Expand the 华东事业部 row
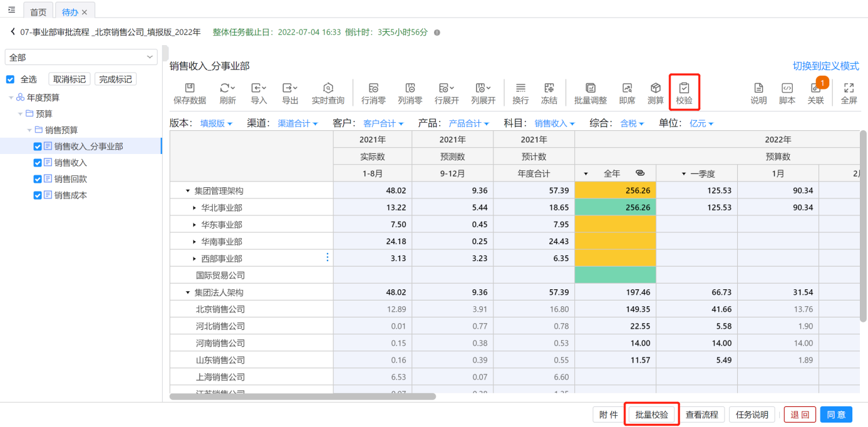868x427 pixels. click(194, 225)
